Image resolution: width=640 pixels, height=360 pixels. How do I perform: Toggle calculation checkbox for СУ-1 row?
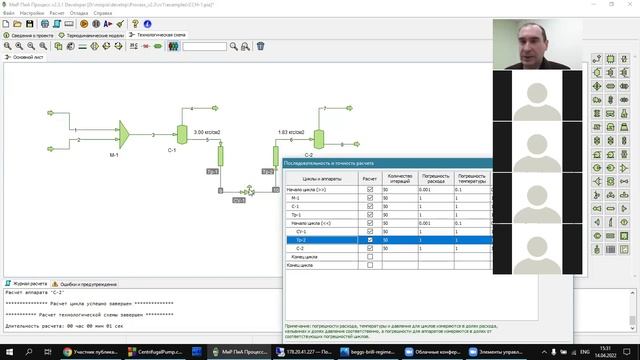coord(370,231)
